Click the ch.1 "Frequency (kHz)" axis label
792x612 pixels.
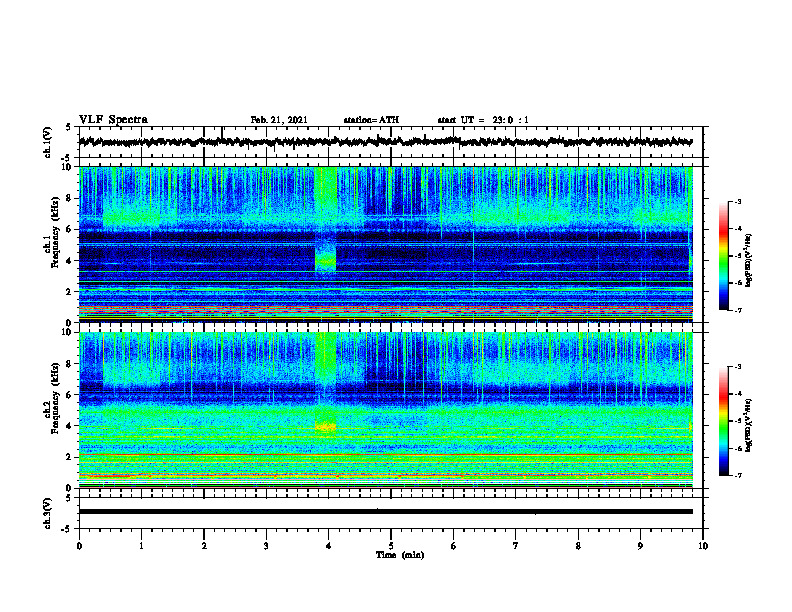tap(55, 232)
